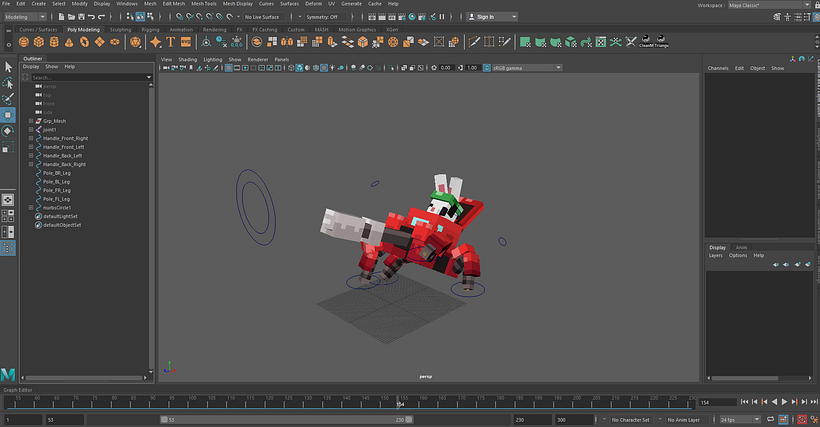Select the Paint Selection tool
820x427 pixels.
(x=8, y=99)
